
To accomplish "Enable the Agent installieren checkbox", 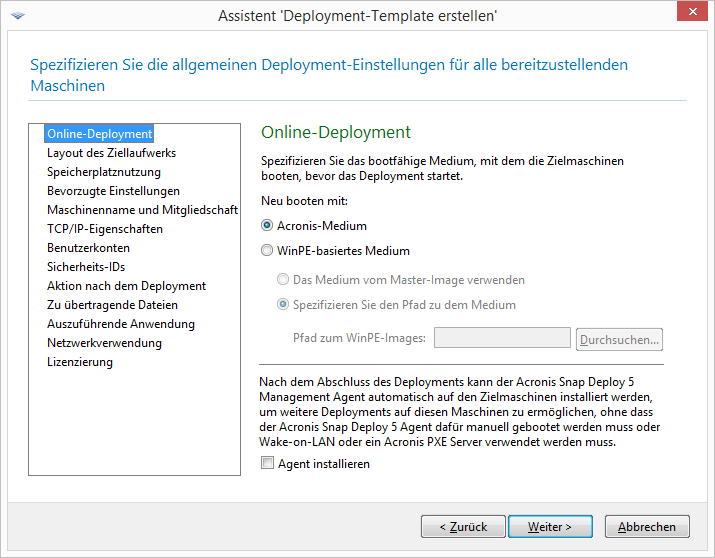I will pyautogui.click(x=267, y=464).
